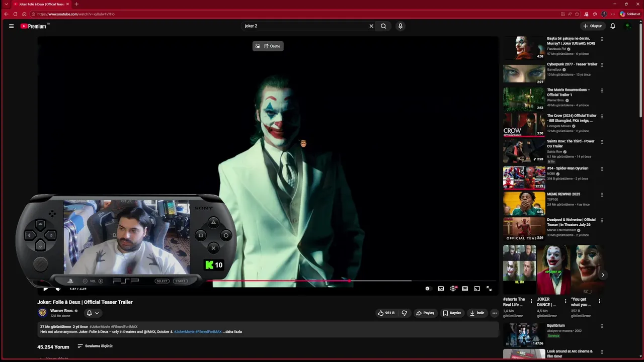Screen dimensions: 644x362
Task: Clear the search box with the X icon
Action: point(371,26)
